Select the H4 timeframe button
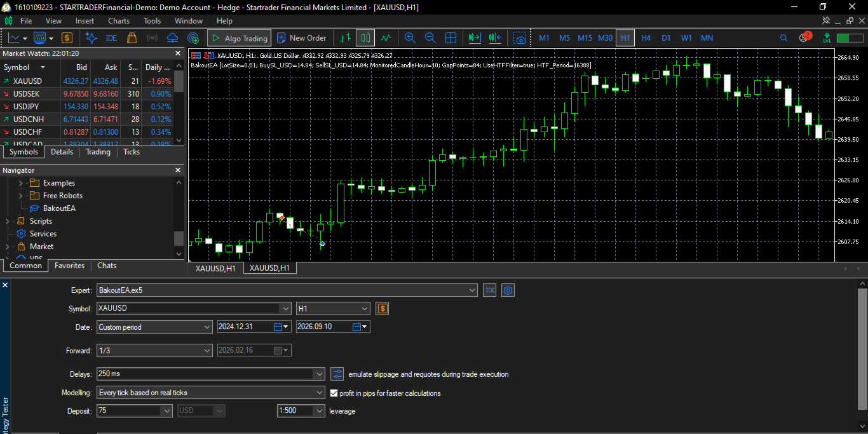The width and height of the screenshot is (868, 434). [646, 38]
